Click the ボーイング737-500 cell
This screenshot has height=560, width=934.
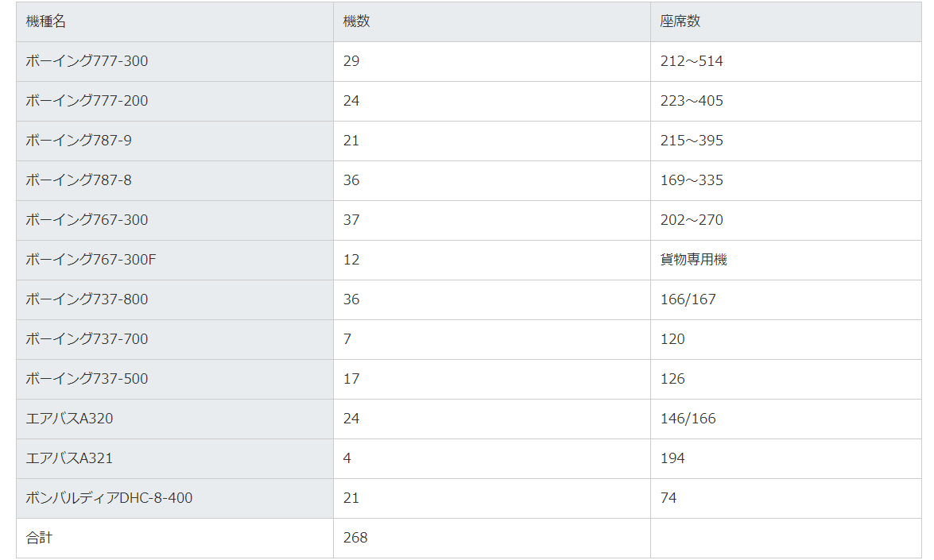87,379
